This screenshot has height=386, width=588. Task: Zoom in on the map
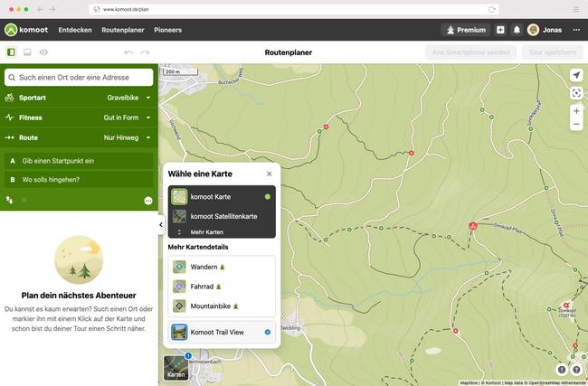pos(576,111)
